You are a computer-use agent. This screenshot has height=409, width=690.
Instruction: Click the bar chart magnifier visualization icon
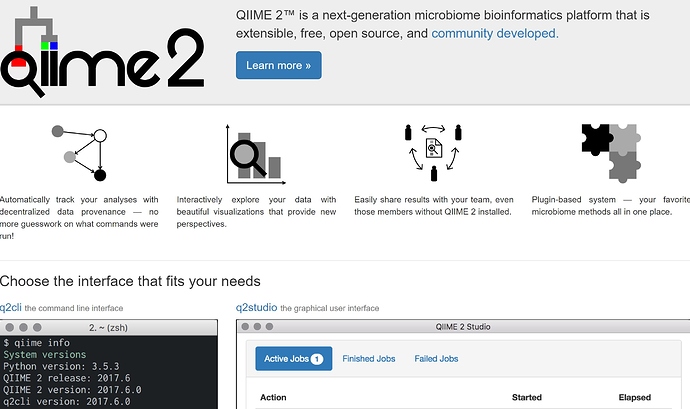256,154
